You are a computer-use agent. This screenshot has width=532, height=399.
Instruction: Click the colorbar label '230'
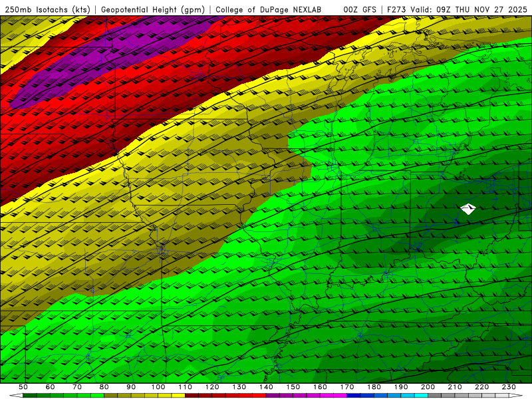(x=509, y=387)
